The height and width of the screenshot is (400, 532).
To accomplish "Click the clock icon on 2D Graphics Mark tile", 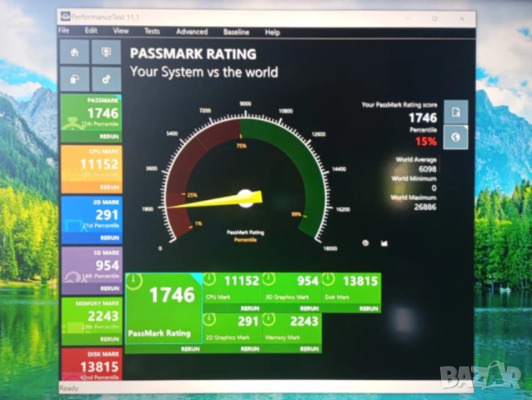I will point(209,320).
